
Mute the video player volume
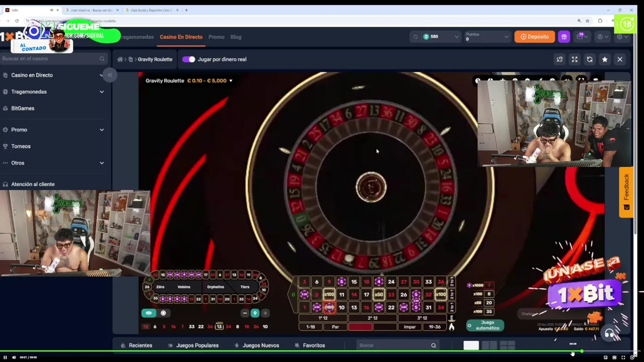(x=14, y=357)
